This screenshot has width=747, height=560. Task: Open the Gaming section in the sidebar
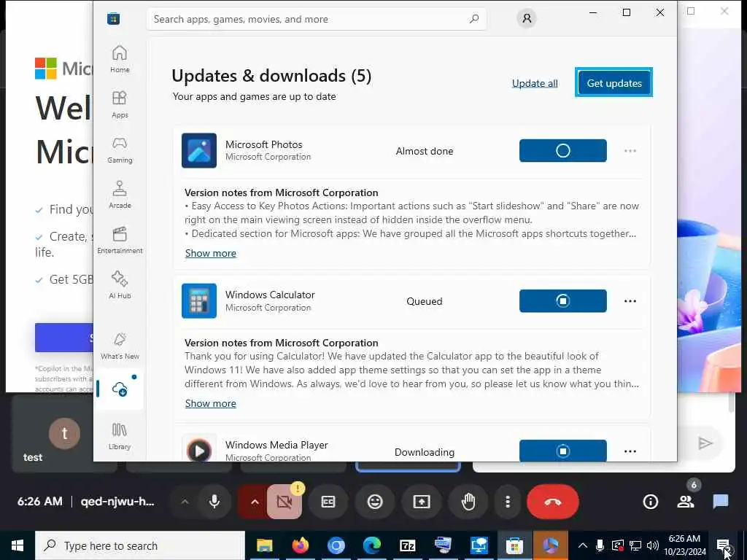point(120,149)
